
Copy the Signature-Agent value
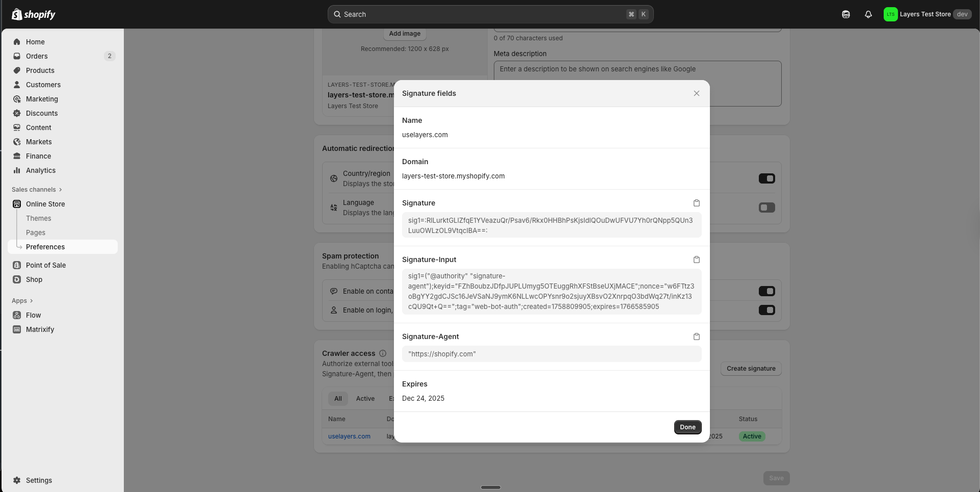pos(697,336)
